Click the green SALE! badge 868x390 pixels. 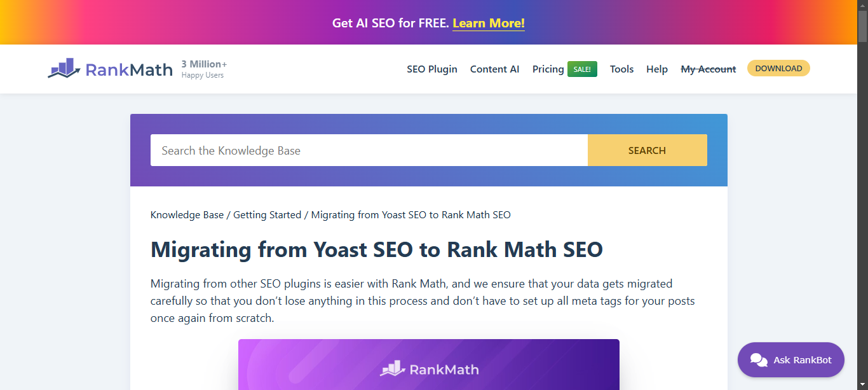point(582,69)
